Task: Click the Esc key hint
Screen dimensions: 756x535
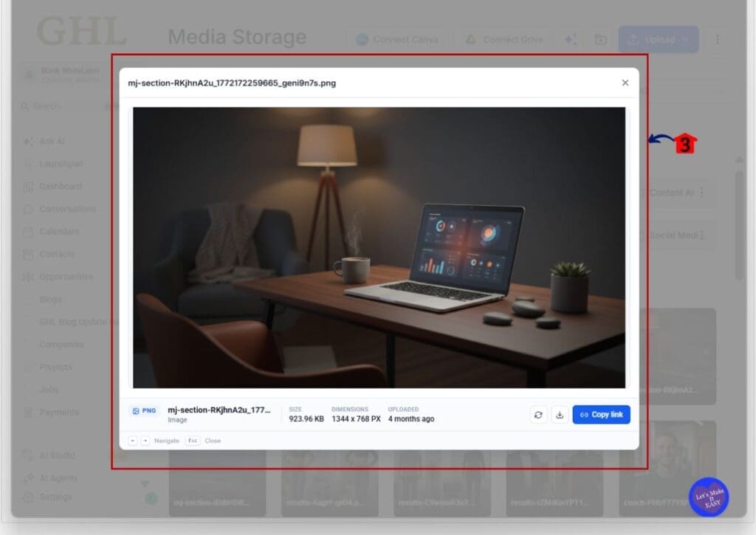Action: pyautogui.click(x=193, y=441)
